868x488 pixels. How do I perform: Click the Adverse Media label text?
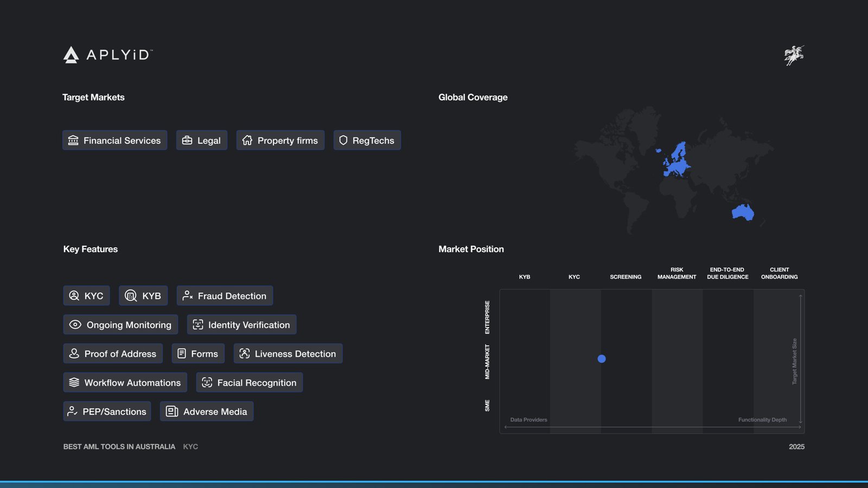(215, 412)
